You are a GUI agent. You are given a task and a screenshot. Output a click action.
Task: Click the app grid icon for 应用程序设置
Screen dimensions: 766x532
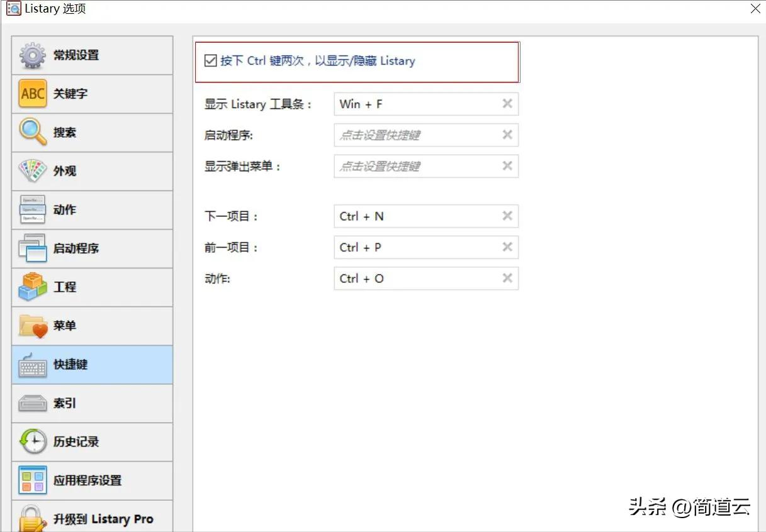pos(32,480)
